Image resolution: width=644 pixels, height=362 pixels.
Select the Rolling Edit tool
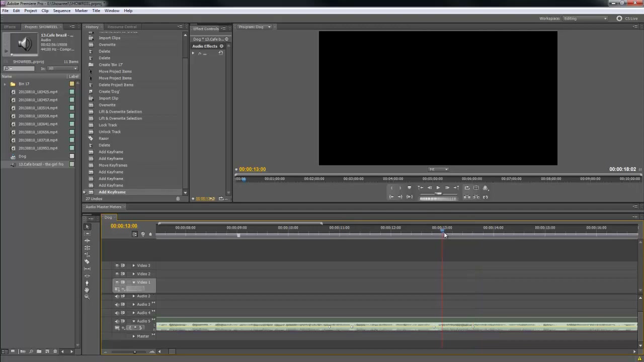87,247
